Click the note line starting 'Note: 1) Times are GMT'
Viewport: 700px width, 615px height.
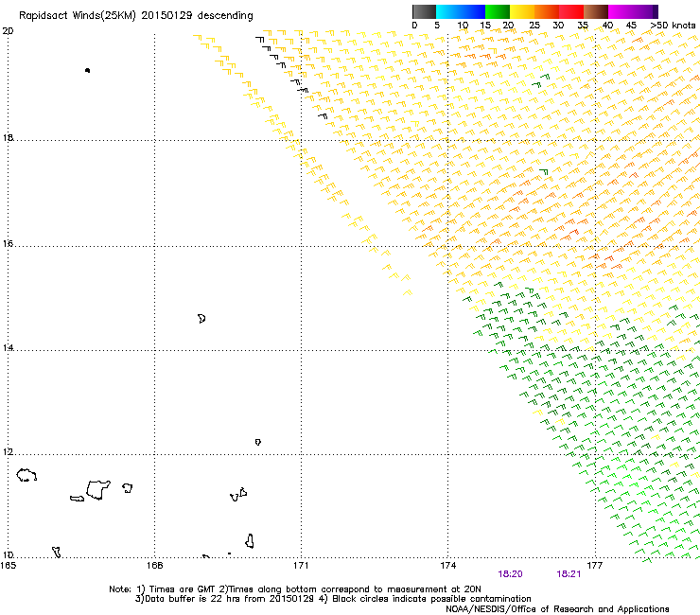tap(295, 589)
